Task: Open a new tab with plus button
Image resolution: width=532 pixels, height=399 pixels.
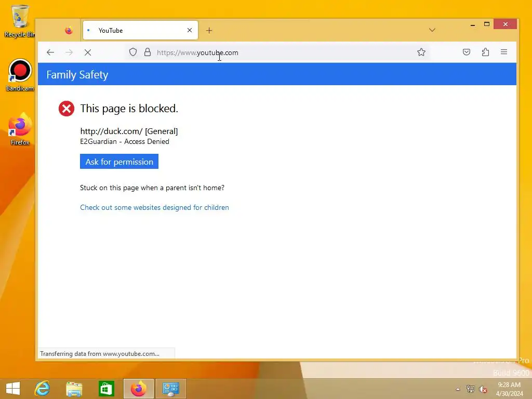Action: tap(209, 31)
